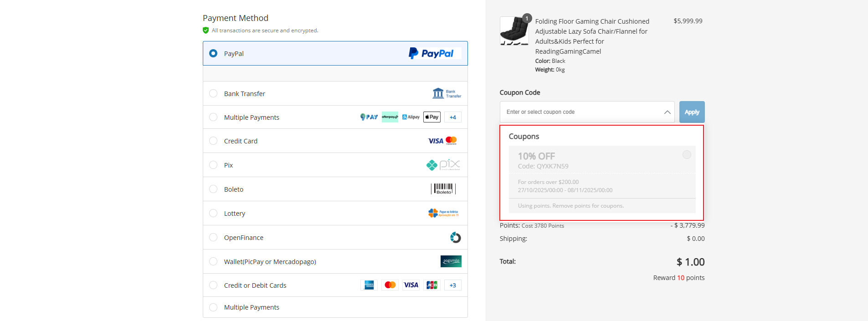Click the Apply coupon button
This screenshot has height=321, width=868.
(x=692, y=112)
